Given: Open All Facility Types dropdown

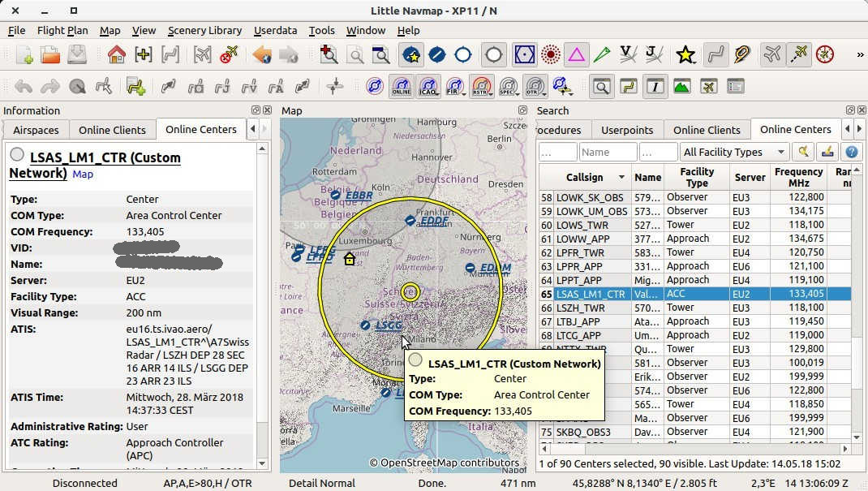Looking at the screenshot, I should [734, 152].
